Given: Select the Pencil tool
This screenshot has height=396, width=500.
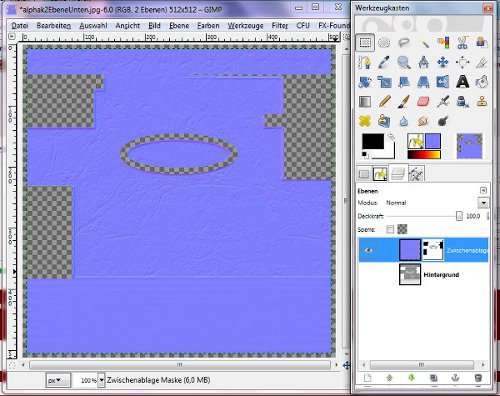Looking at the screenshot, I should pyautogui.click(x=385, y=101).
